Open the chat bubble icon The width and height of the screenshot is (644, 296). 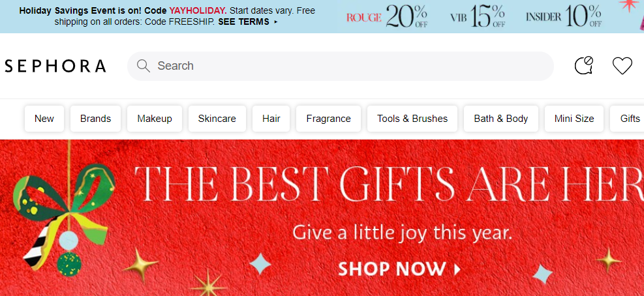(583, 66)
